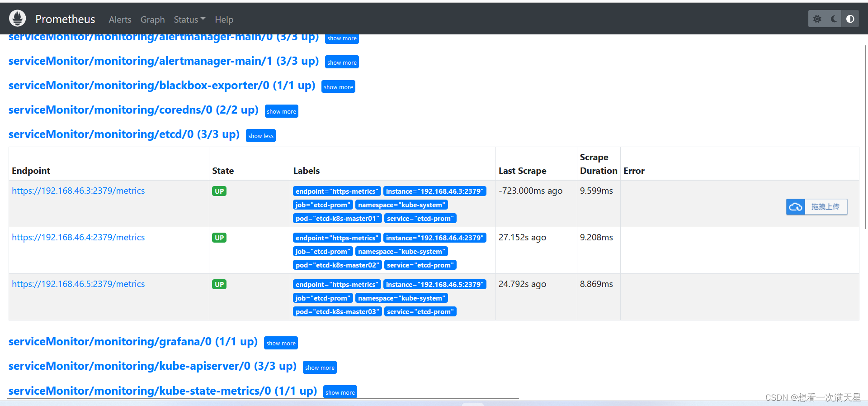The height and width of the screenshot is (406, 868).
Task: Open the Graph page
Action: point(152,19)
